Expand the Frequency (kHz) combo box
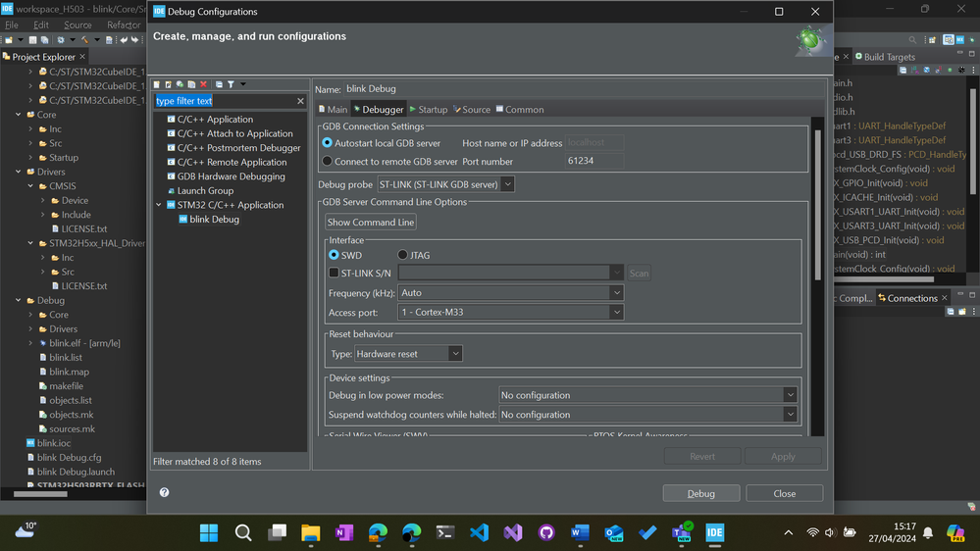980x551 pixels. coord(511,292)
